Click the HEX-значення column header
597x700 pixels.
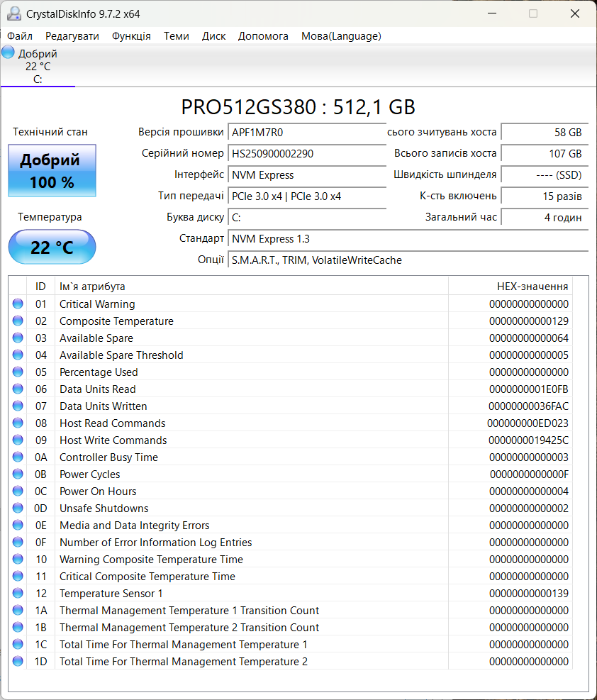click(x=510, y=287)
